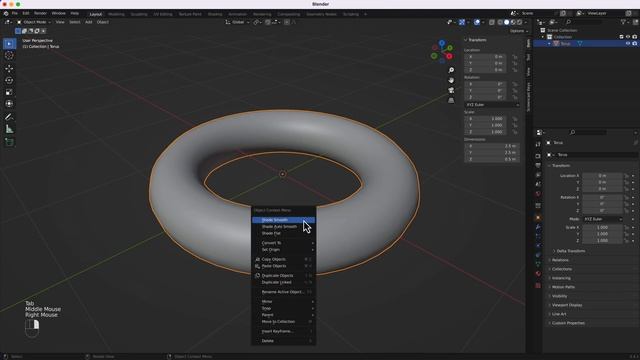Open the Render properties tab icon
This screenshot has height=360, width=640.
point(538,156)
